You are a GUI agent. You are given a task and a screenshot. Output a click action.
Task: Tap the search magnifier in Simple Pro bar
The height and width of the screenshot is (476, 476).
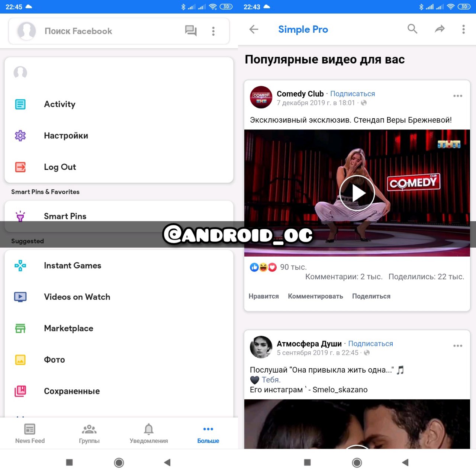point(412,29)
